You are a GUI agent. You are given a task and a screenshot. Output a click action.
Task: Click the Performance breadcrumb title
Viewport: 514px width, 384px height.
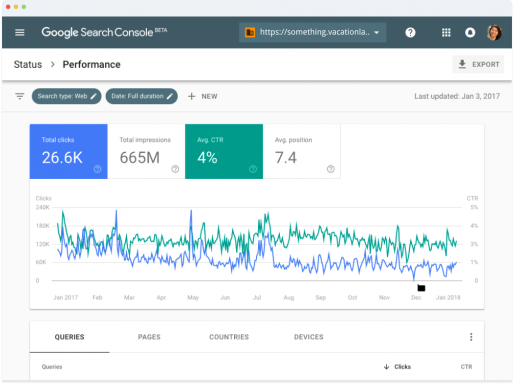pos(92,64)
